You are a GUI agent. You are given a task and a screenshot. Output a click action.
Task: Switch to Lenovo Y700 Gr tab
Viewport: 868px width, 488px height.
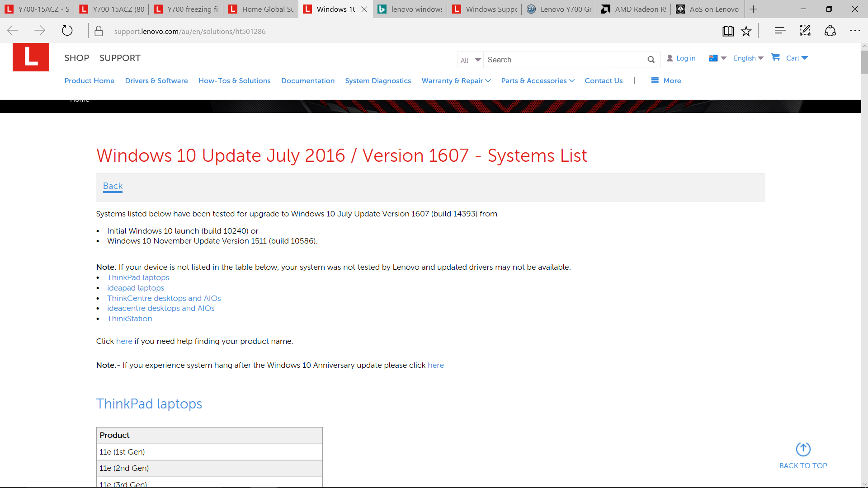click(x=559, y=9)
